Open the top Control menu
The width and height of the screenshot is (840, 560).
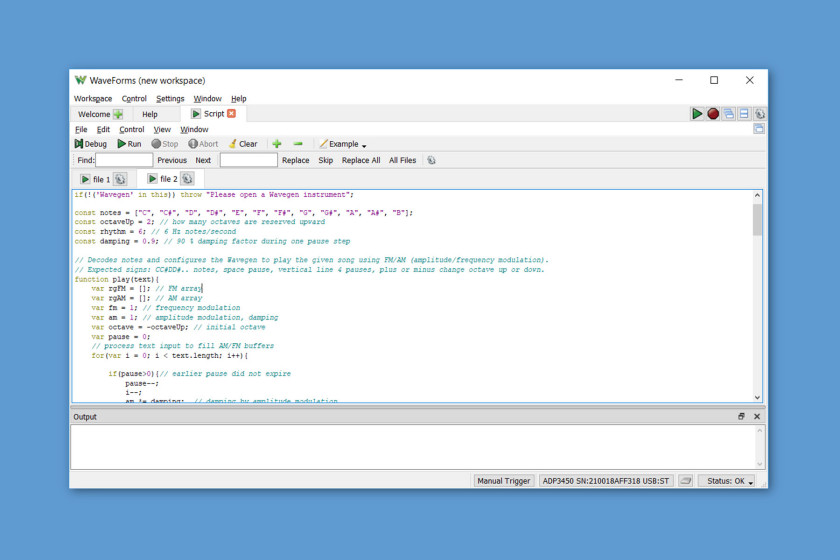[134, 99]
